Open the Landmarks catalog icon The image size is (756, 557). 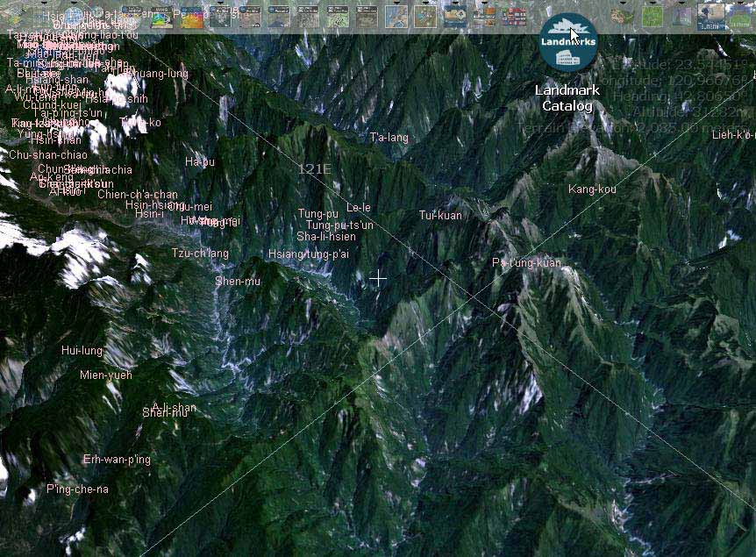(568, 42)
